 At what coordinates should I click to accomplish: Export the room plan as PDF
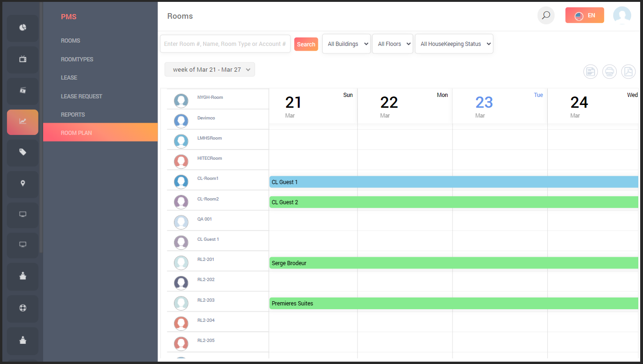628,72
